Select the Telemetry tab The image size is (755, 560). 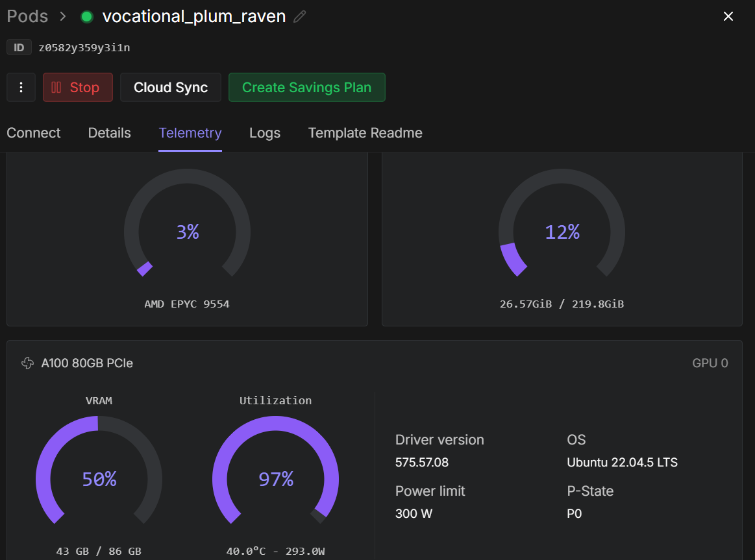(190, 133)
